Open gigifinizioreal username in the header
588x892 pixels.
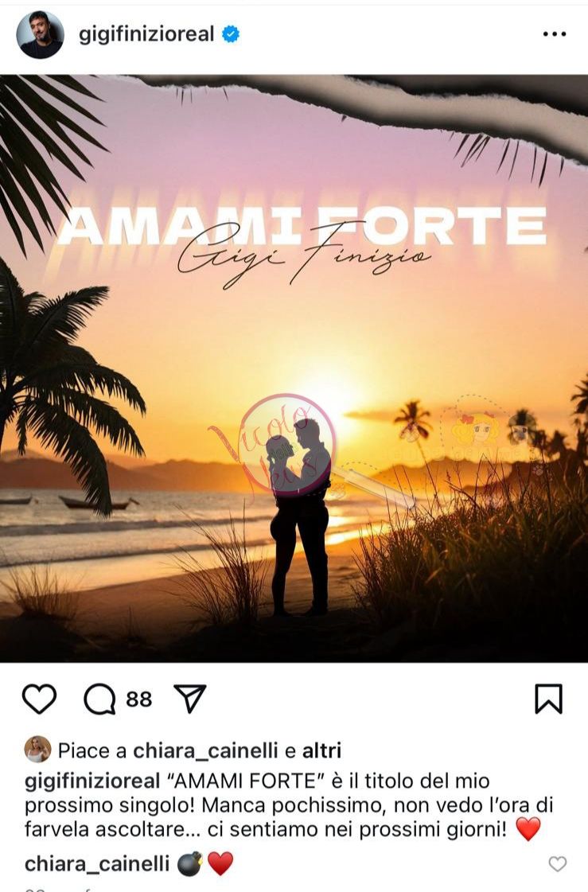coord(146,34)
